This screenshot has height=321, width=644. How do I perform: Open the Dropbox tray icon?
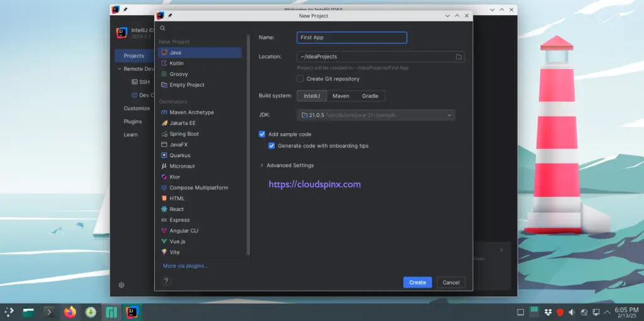(548, 312)
